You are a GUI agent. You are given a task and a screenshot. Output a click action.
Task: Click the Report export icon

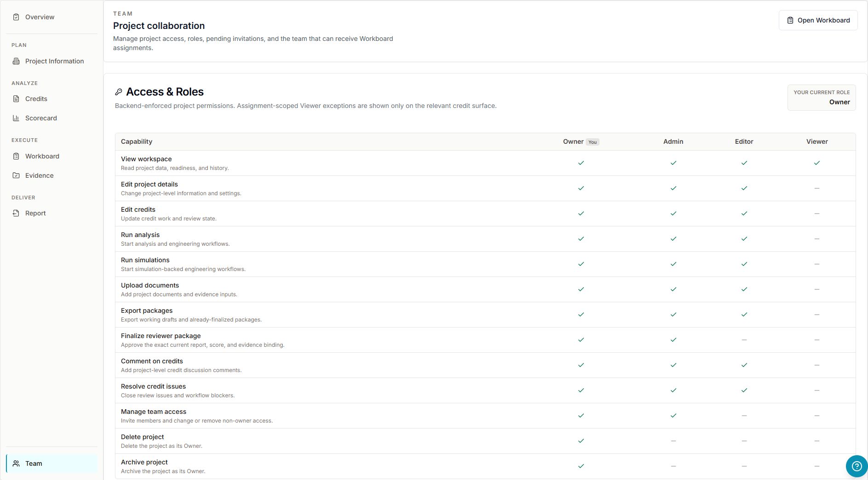[16, 213]
